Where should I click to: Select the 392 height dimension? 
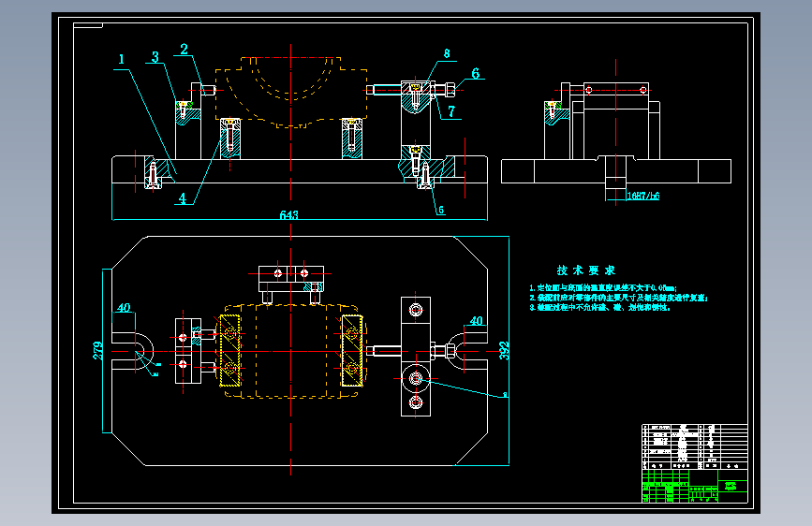pos(504,350)
